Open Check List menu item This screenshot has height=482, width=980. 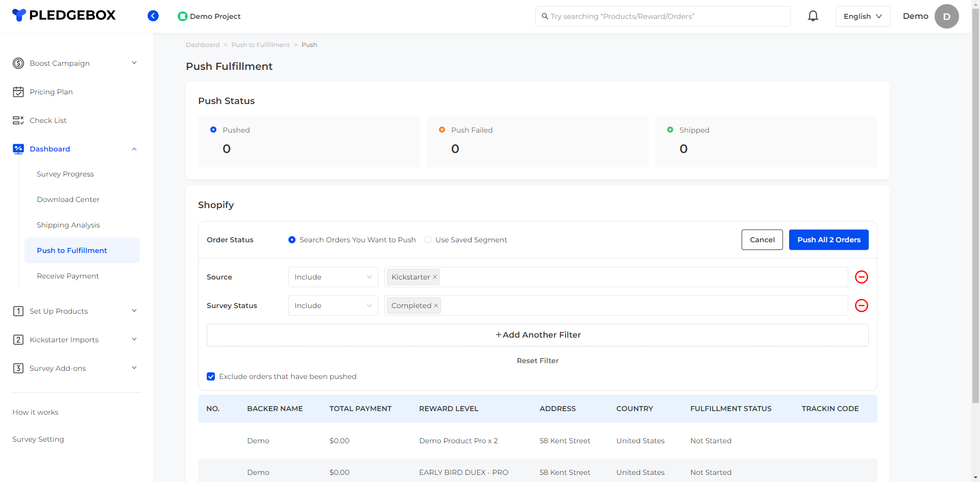pos(48,120)
